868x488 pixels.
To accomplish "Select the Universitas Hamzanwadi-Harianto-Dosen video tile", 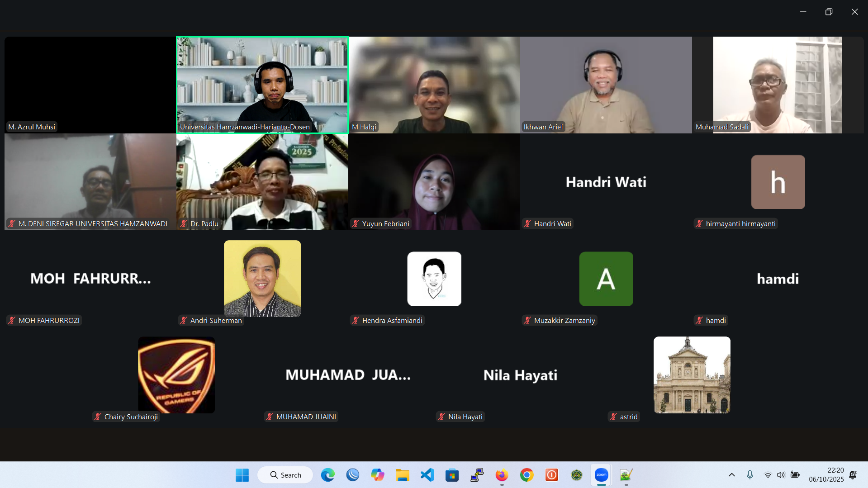I will point(262,85).
